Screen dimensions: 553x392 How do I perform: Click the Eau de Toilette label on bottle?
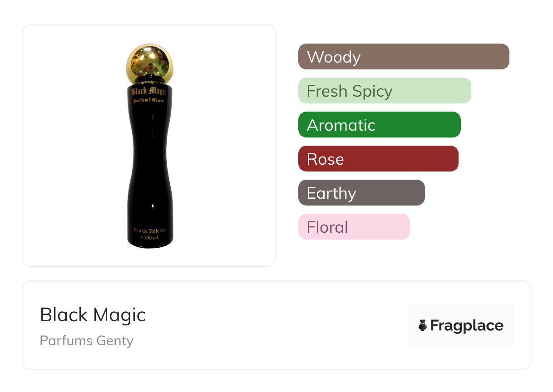click(x=149, y=230)
